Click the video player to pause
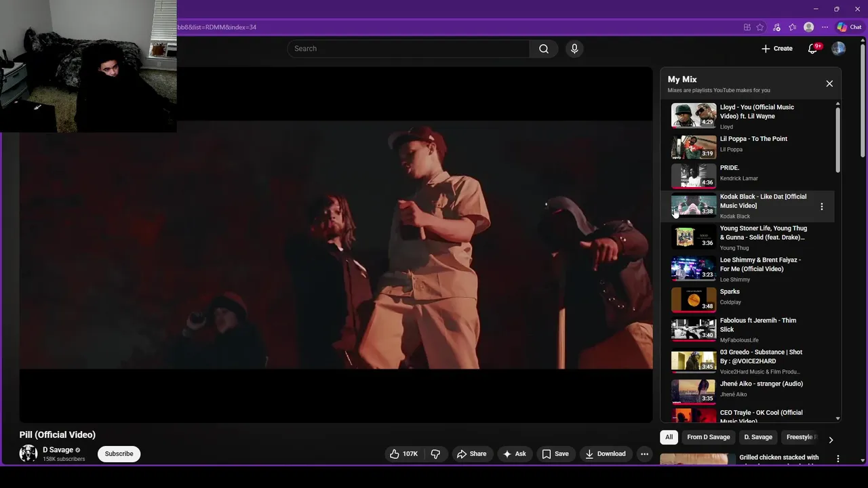The height and width of the screenshot is (488, 868). [336, 245]
